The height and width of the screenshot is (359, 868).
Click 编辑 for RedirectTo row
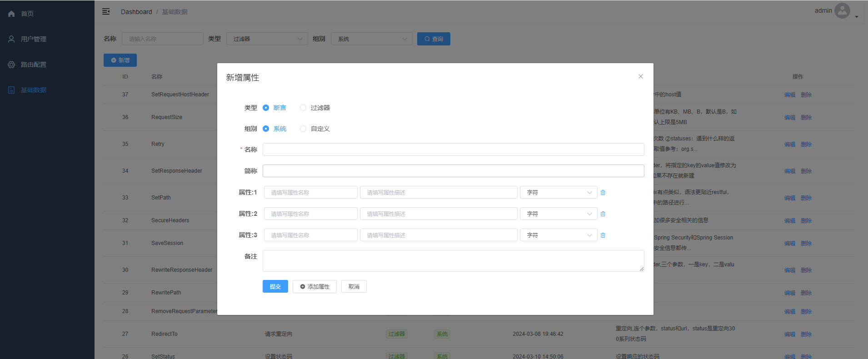point(790,334)
